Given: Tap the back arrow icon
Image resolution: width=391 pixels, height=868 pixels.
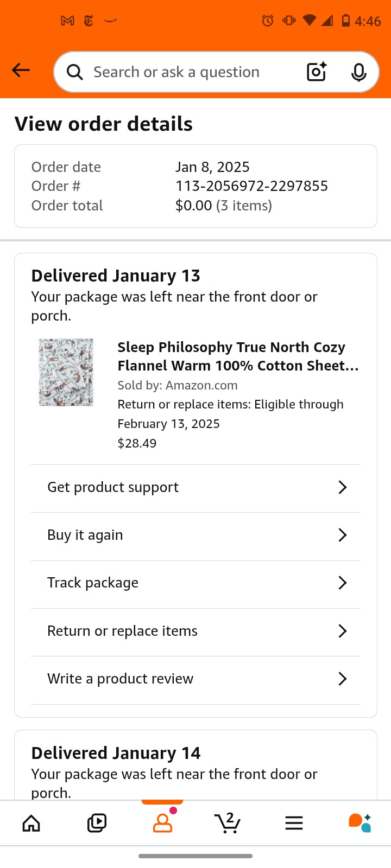Looking at the screenshot, I should pos(21,71).
